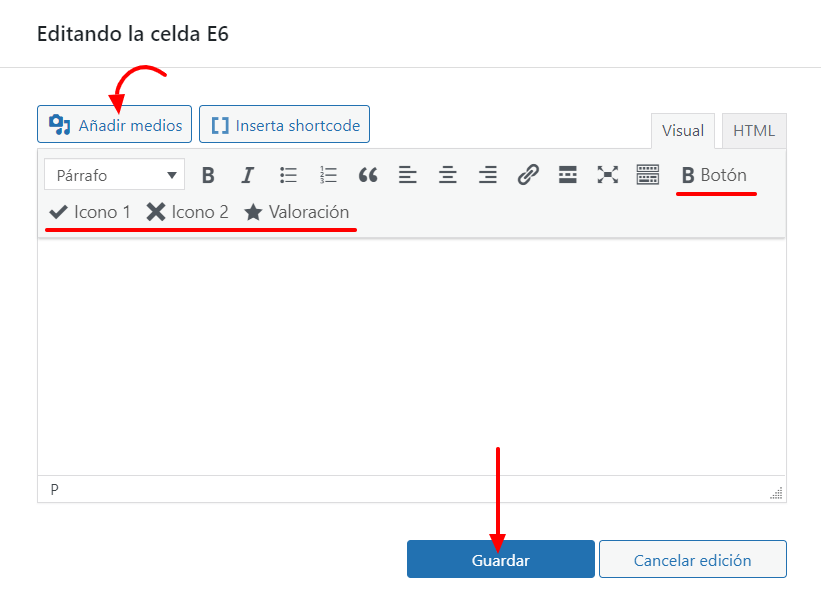821x612 pixels.
Task: Open the Párrafo format dropdown
Action: (114, 175)
